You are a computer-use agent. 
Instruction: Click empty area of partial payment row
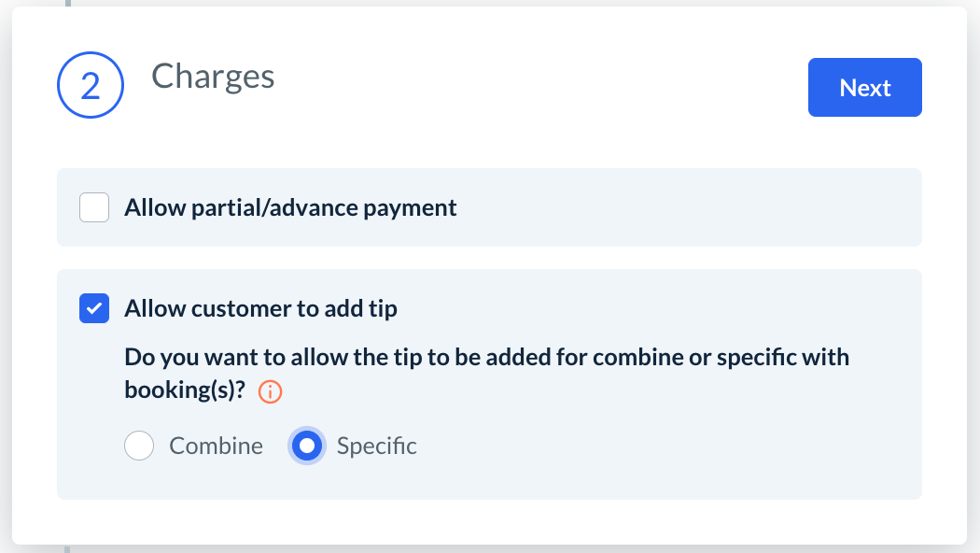[x=691, y=207]
